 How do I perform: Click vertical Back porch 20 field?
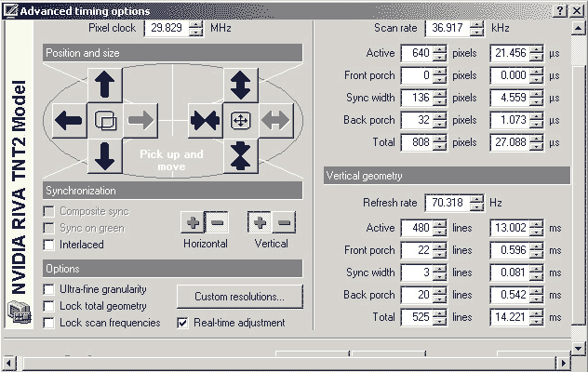(x=418, y=295)
